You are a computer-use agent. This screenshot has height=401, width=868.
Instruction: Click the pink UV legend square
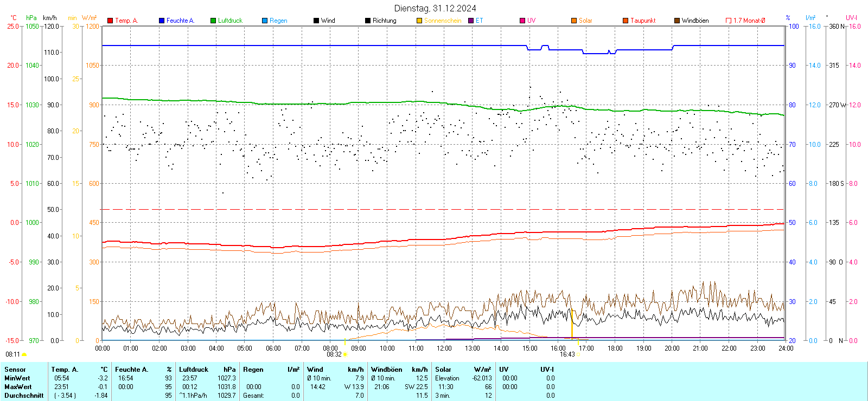522,21
